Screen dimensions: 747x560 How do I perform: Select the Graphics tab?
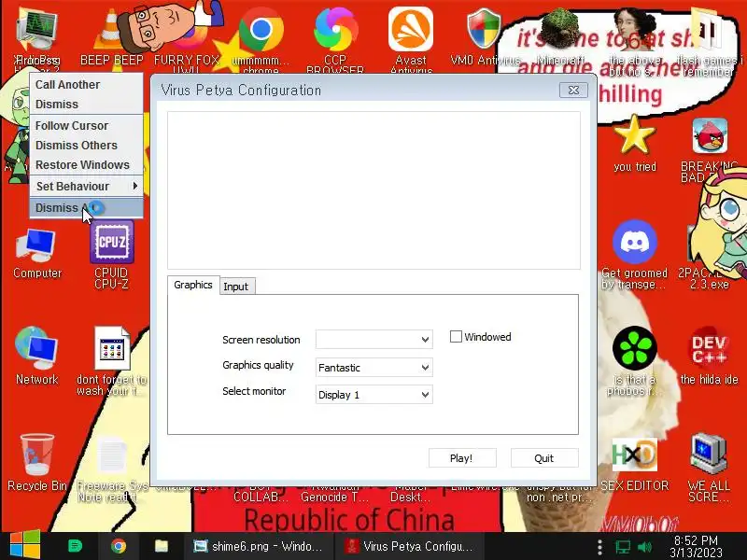pyautogui.click(x=193, y=285)
